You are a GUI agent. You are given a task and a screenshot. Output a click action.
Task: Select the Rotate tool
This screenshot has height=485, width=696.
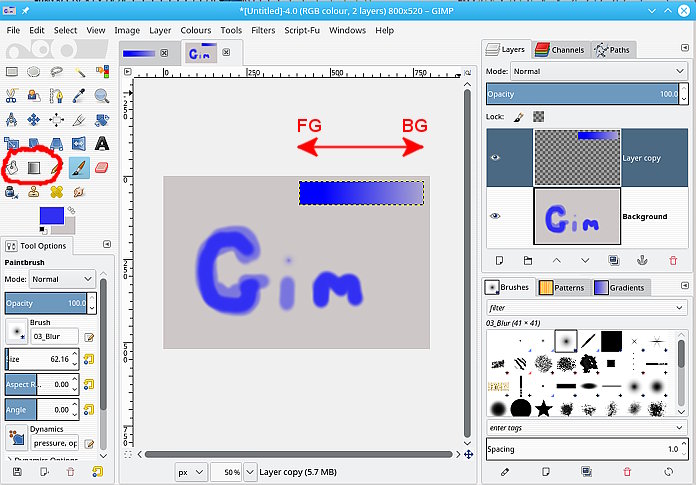point(102,119)
